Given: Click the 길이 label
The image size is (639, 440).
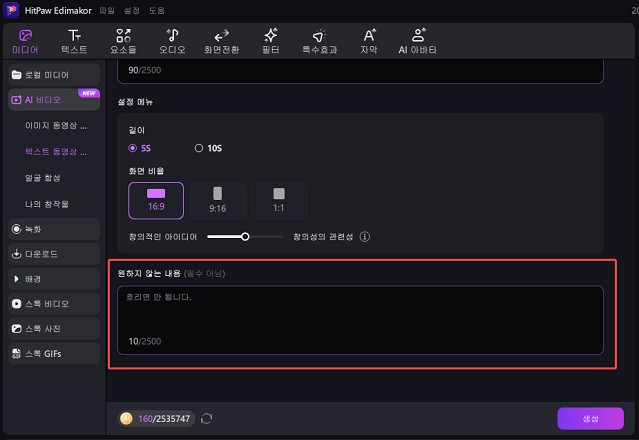Looking at the screenshot, I should 137,130.
